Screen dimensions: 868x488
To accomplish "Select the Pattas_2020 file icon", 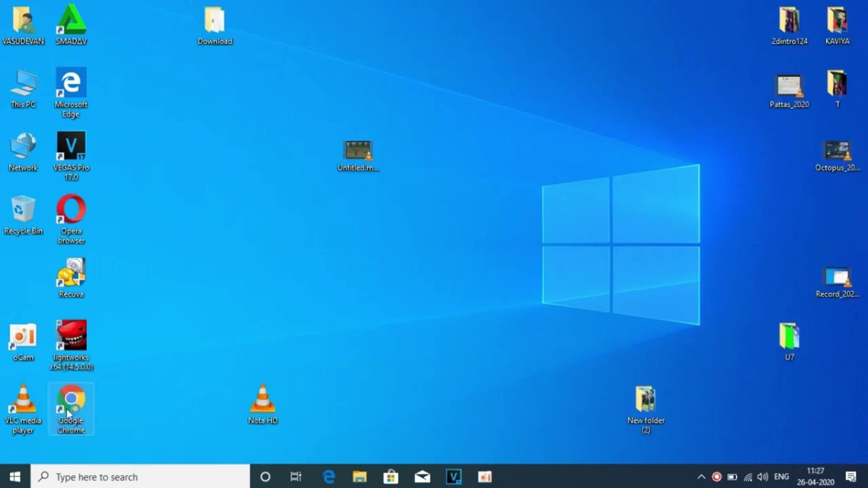I will [x=789, y=91].
